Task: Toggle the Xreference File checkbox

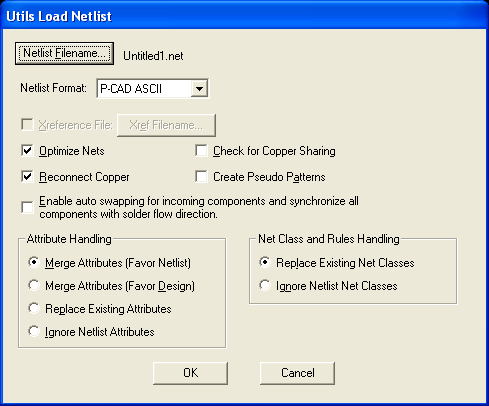Action: click(x=27, y=125)
